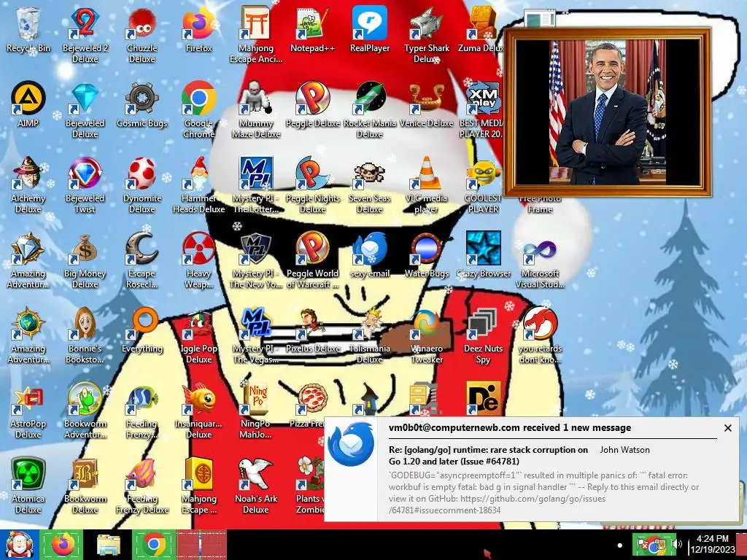Open Bookworm Deluxe desktop icon

coord(85,486)
